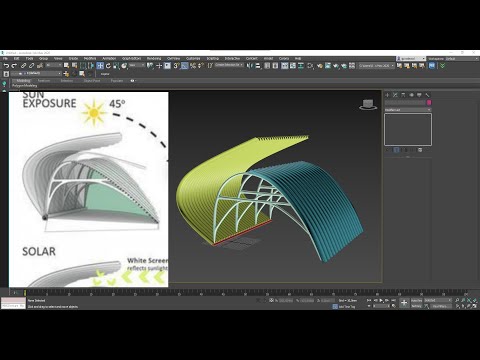The height and width of the screenshot is (360, 480).
Task: Click the Undo arrow icon
Action: [x=6, y=66]
